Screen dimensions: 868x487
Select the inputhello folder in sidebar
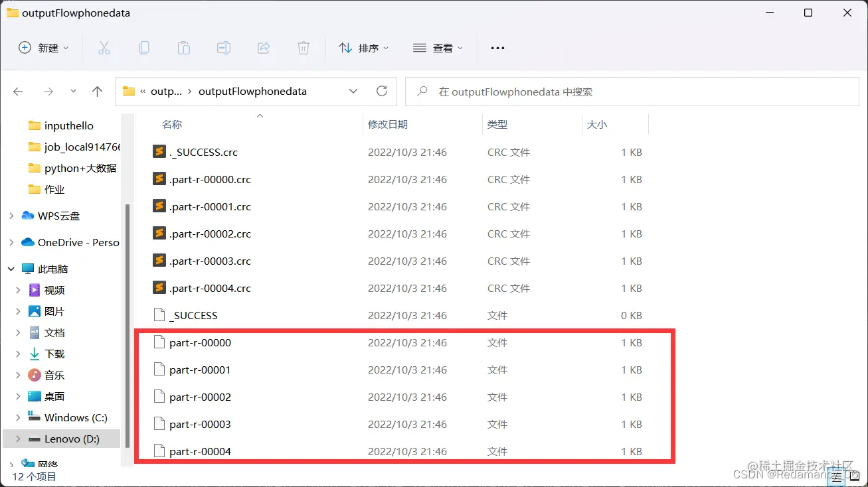pyautogui.click(x=68, y=125)
